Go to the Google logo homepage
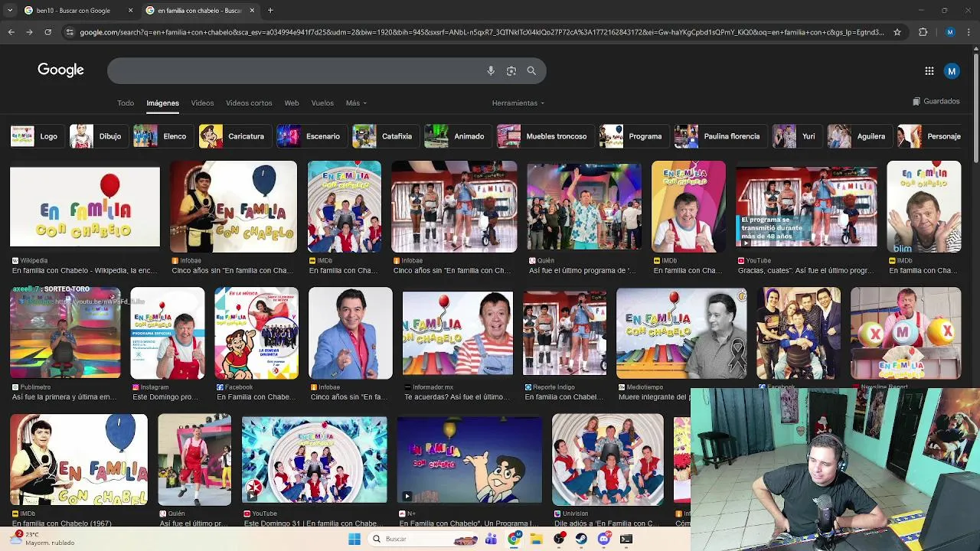Viewport: 980px width, 551px height. click(x=60, y=70)
